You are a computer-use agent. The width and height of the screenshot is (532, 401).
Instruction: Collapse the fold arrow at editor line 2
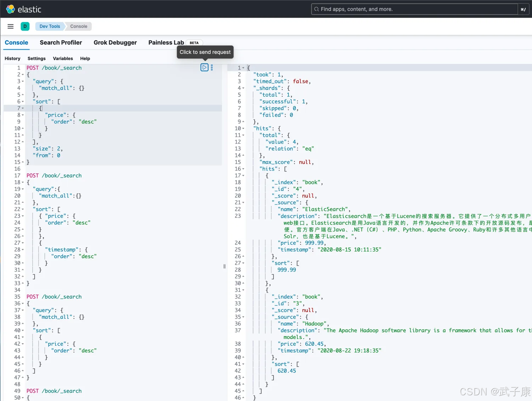[23, 75]
